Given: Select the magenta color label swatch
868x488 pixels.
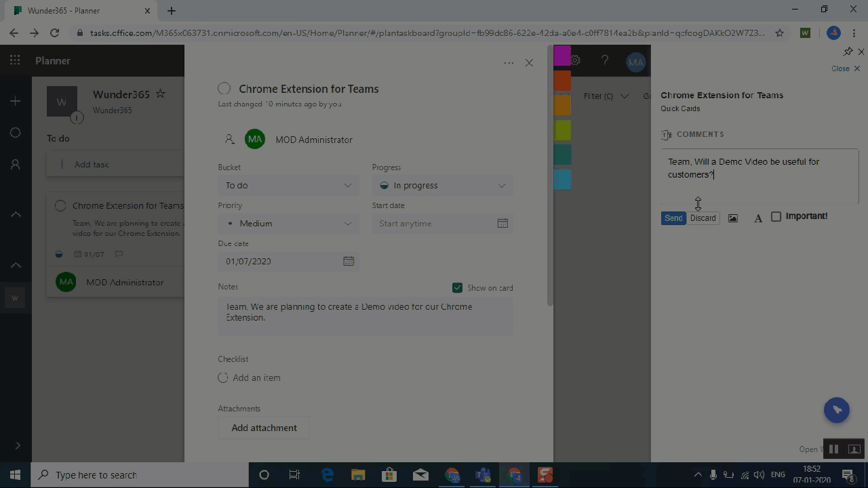Looking at the screenshot, I should [562, 56].
